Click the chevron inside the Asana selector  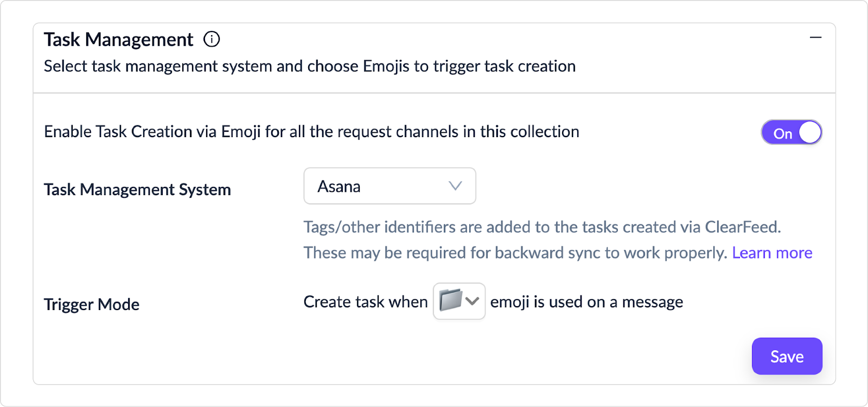click(456, 186)
